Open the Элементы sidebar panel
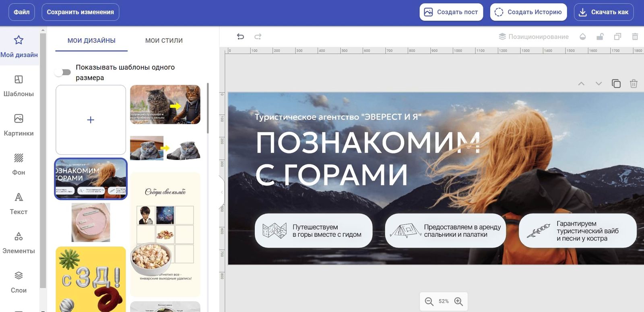Screen dimensions: 644x312 click(19, 243)
